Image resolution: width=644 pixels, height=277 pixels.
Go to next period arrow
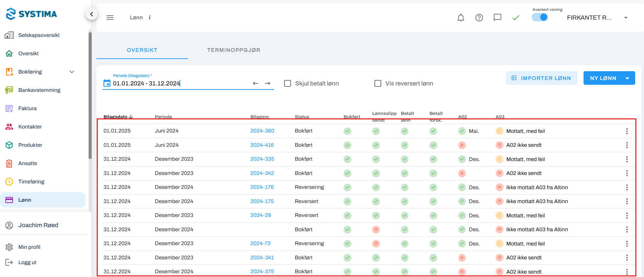tap(268, 83)
